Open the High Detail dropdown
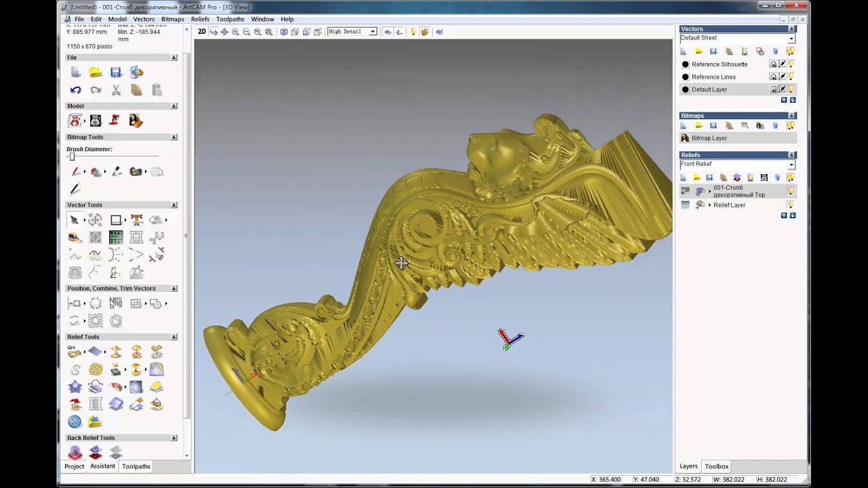Viewport: 868px width, 488px height. [372, 32]
